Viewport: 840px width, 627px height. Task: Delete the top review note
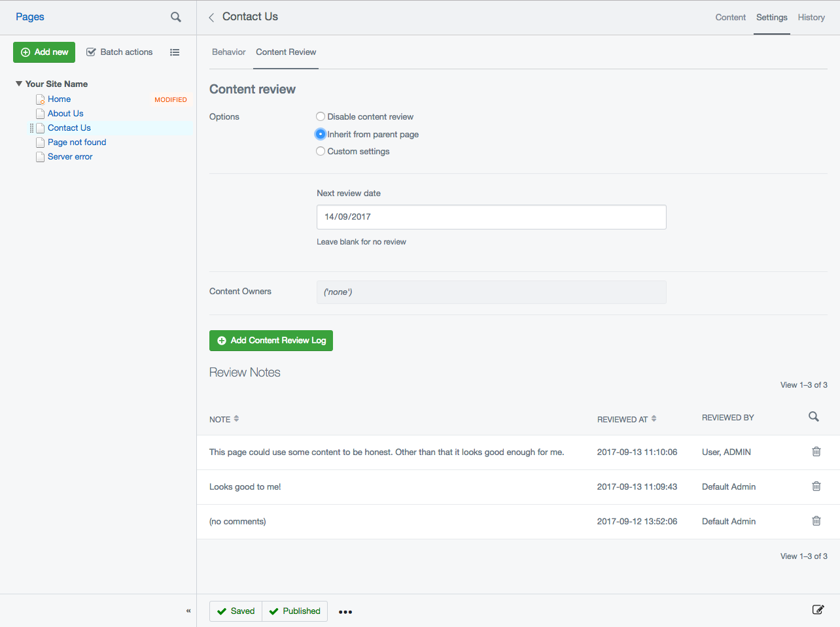(x=816, y=451)
